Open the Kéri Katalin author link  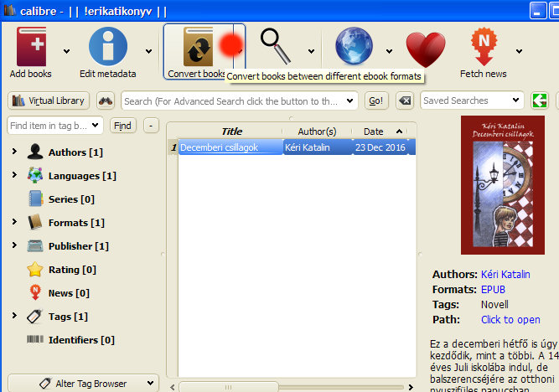coord(505,275)
